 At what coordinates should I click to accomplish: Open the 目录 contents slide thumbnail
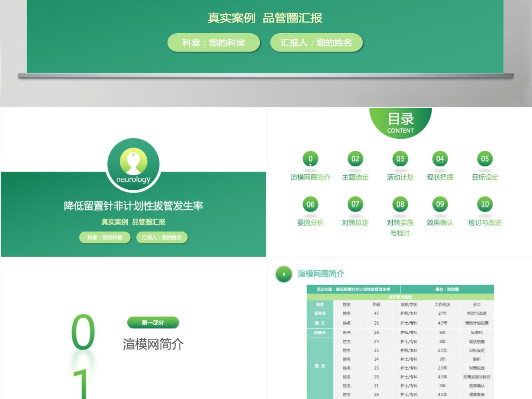tap(399, 182)
